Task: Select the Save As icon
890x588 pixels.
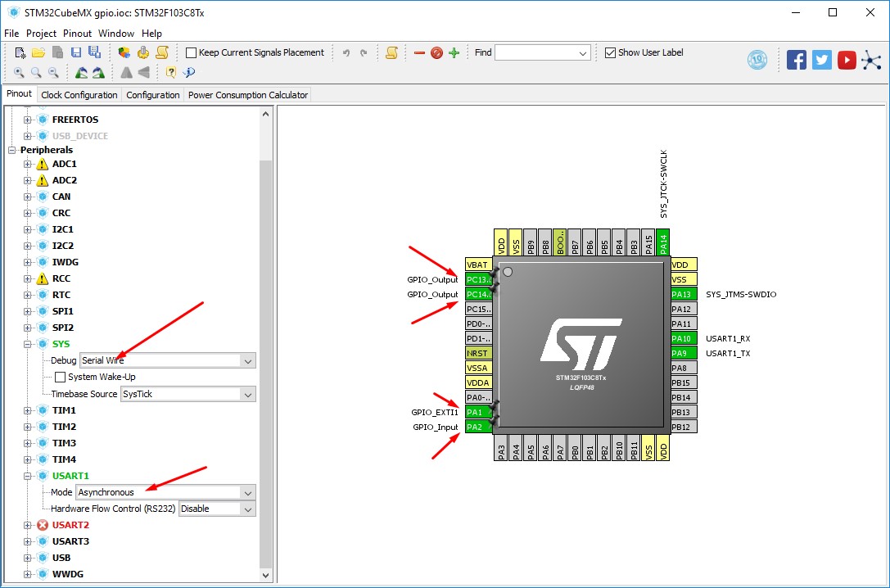Action: [x=93, y=52]
